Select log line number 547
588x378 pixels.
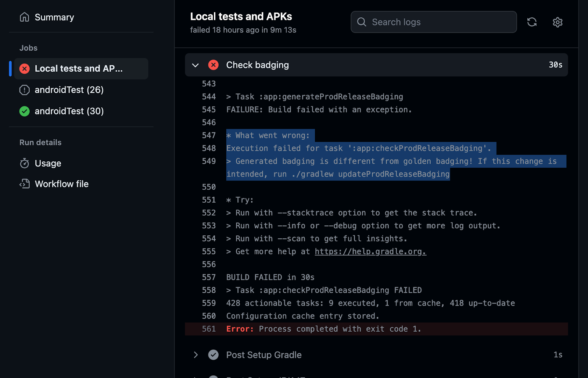tap(209, 135)
